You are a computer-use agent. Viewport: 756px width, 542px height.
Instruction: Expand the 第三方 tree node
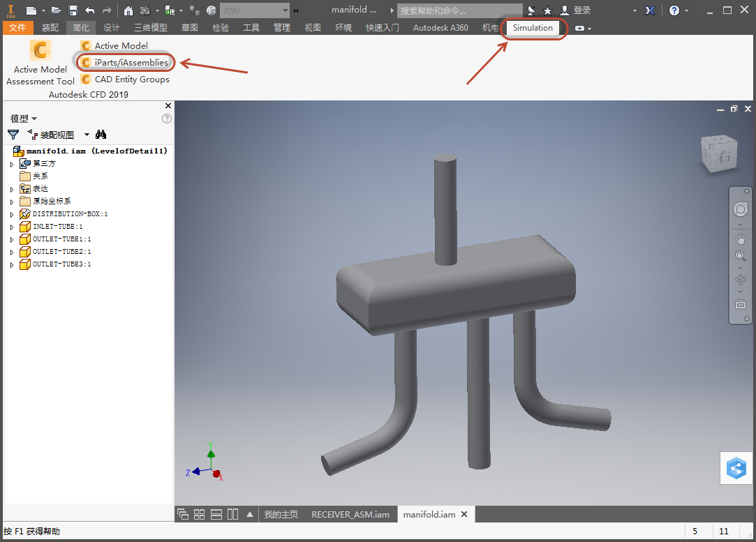12,165
